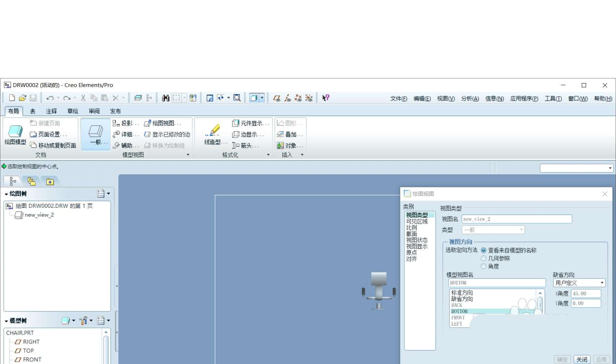
Task: Click the 页面设置 button
Action: (x=49, y=134)
